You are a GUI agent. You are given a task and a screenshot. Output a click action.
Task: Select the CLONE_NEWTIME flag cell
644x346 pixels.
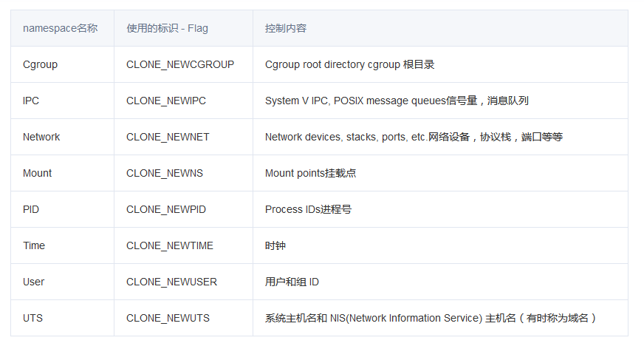click(x=184, y=245)
